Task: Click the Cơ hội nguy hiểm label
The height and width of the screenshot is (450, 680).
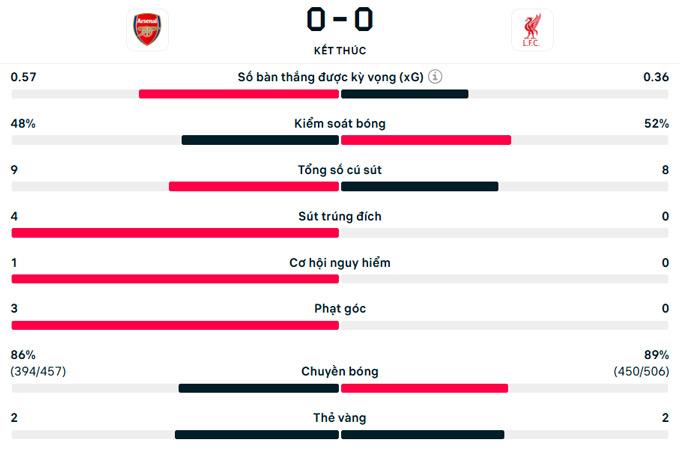Action: coord(340,263)
